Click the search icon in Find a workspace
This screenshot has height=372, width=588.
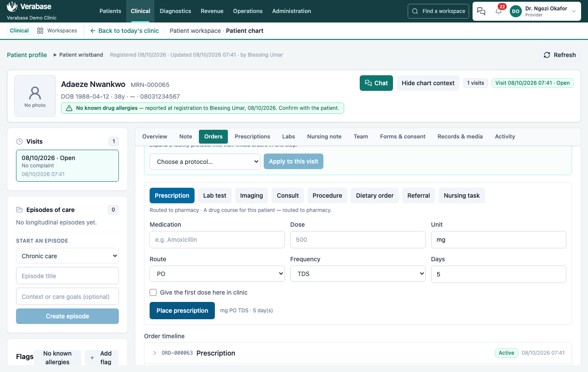(x=415, y=11)
